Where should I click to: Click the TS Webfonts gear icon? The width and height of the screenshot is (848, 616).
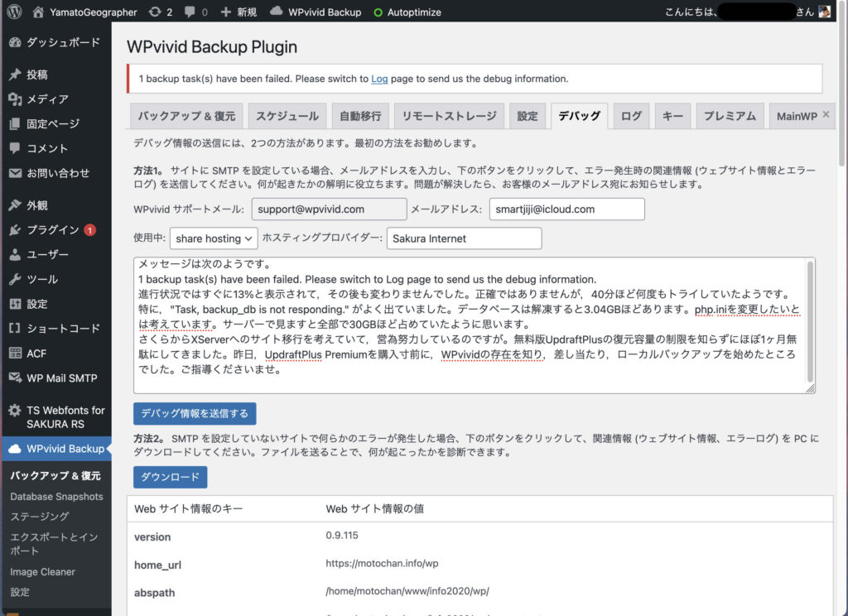tap(15, 411)
